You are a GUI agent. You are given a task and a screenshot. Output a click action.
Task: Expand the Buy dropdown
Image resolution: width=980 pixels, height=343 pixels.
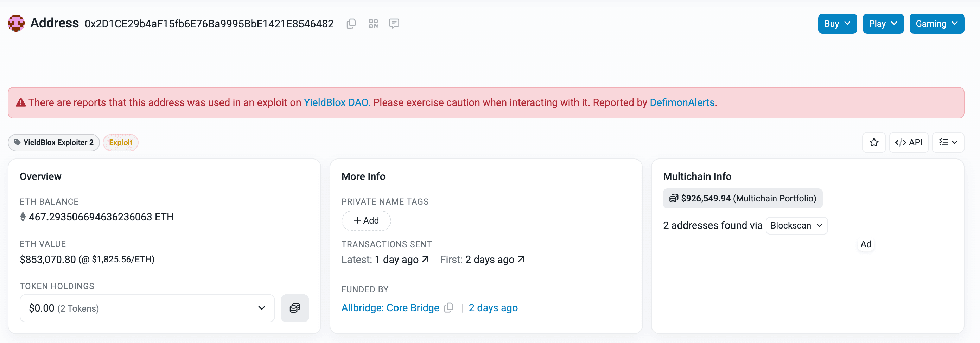pyautogui.click(x=837, y=24)
